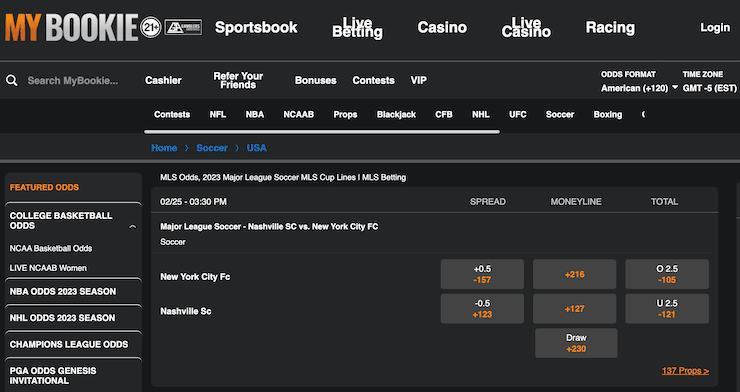This screenshot has height=392, width=740.
Task: Select the Props tab
Action: click(345, 115)
